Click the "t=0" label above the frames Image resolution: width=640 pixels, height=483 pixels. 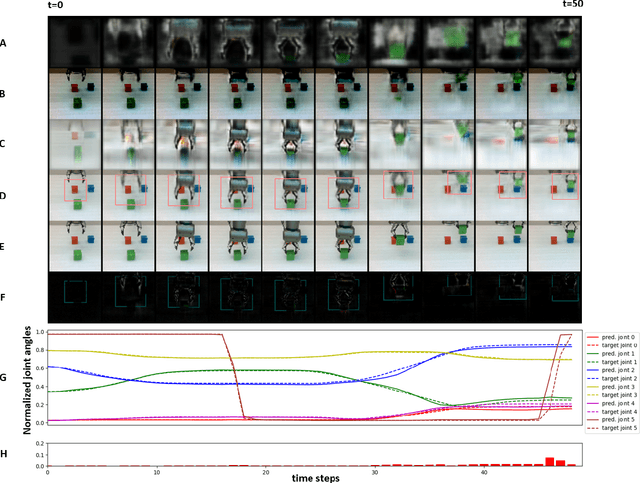[x=55, y=5]
